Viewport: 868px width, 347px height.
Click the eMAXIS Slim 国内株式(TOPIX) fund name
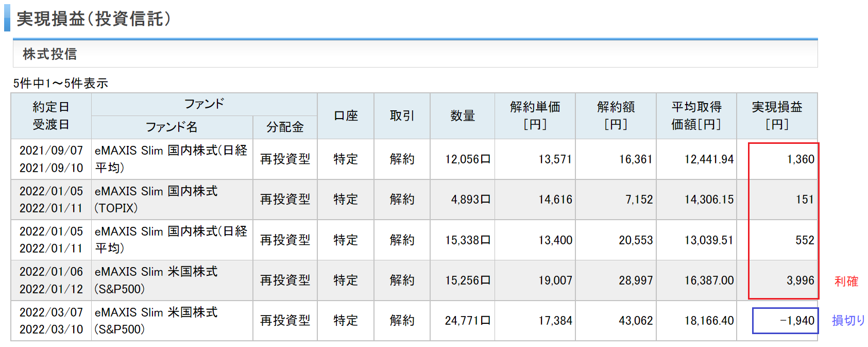click(156, 199)
